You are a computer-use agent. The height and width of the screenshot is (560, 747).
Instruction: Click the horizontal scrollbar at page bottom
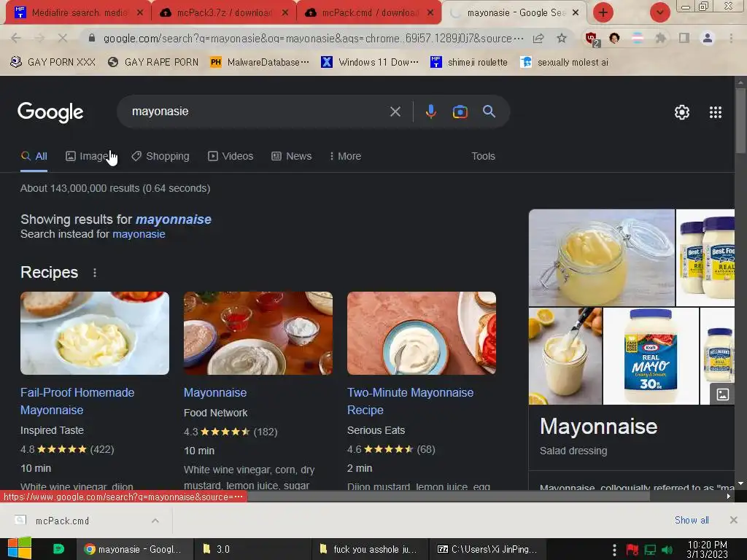[448, 496]
